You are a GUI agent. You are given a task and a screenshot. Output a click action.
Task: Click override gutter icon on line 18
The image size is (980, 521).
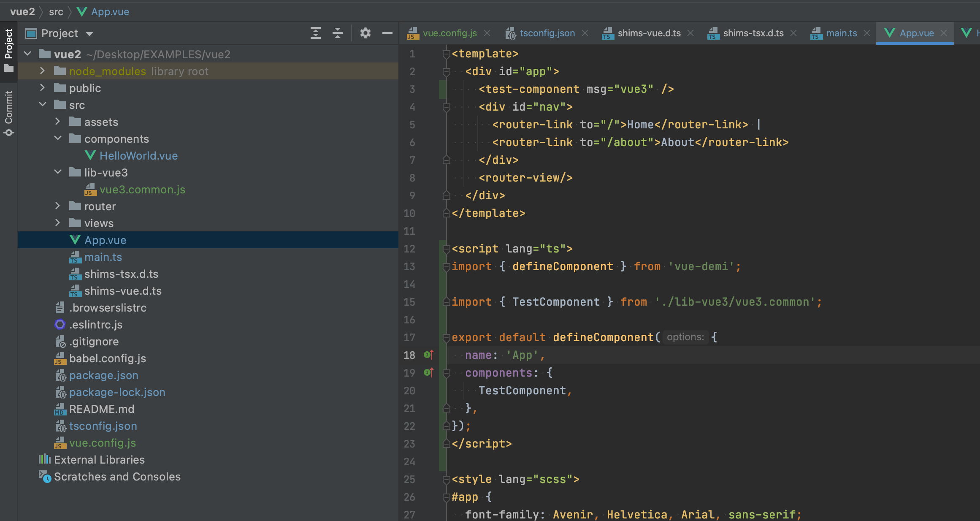[x=428, y=355]
